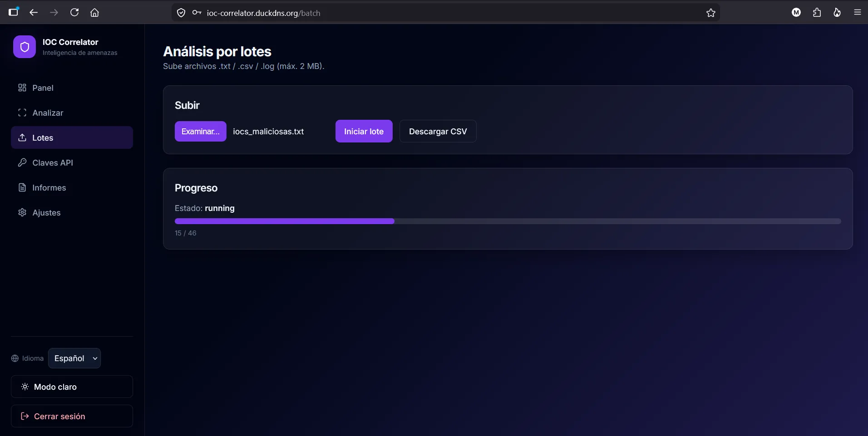
Task: Click the Ajustes gear icon
Action: click(22, 212)
